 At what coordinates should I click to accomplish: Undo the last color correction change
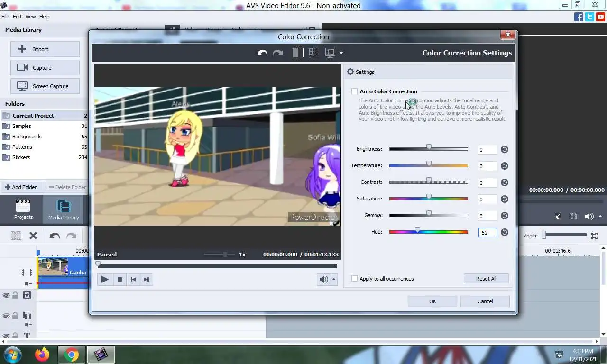[262, 53]
